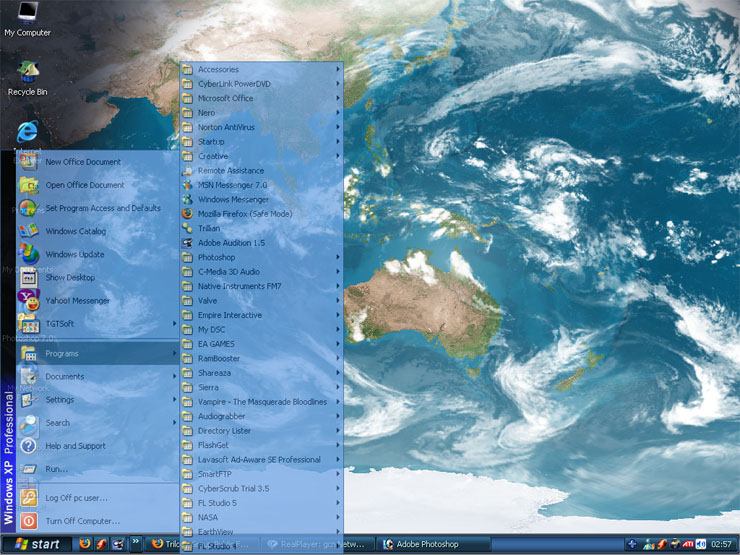Screen dimensions: 740x555
Task: Expand the quick launch overflow chevron
Action: (x=135, y=541)
